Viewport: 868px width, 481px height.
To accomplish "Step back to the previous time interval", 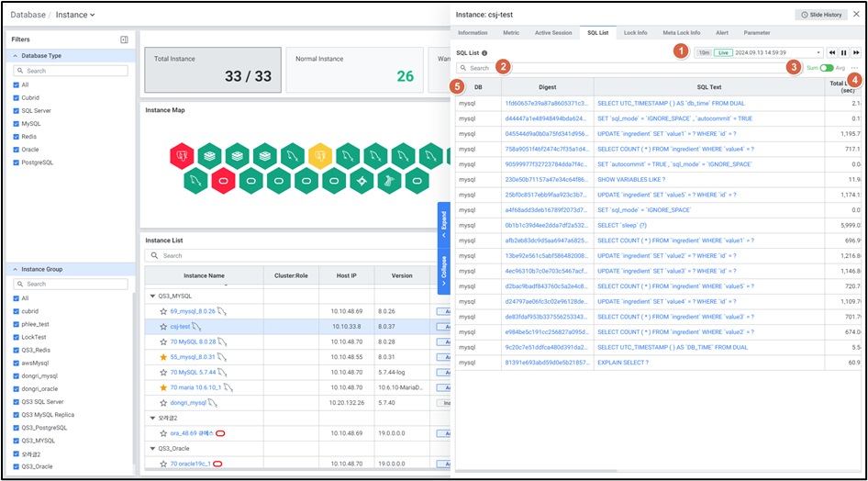I will point(832,53).
